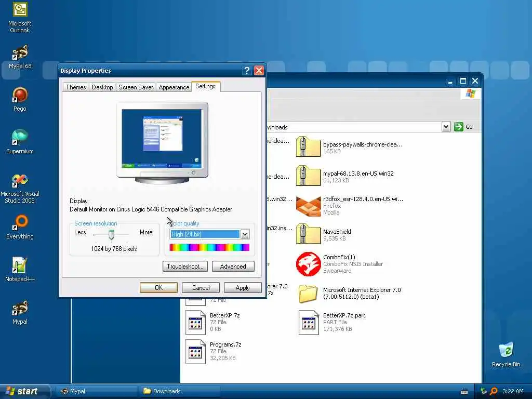Click the green Go arrow icon
The width and height of the screenshot is (532, 399).
[x=458, y=127]
